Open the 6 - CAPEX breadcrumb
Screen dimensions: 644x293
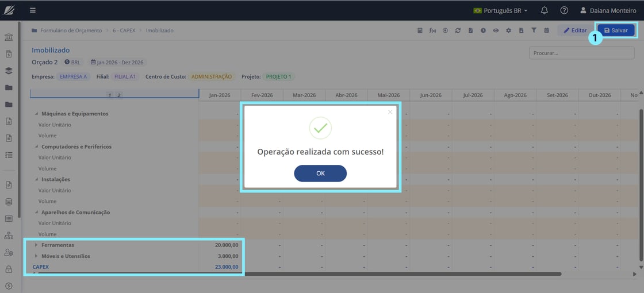tap(125, 30)
